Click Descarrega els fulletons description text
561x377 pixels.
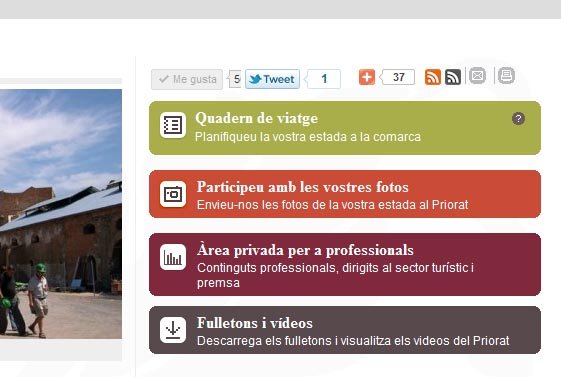(x=353, y=341)
